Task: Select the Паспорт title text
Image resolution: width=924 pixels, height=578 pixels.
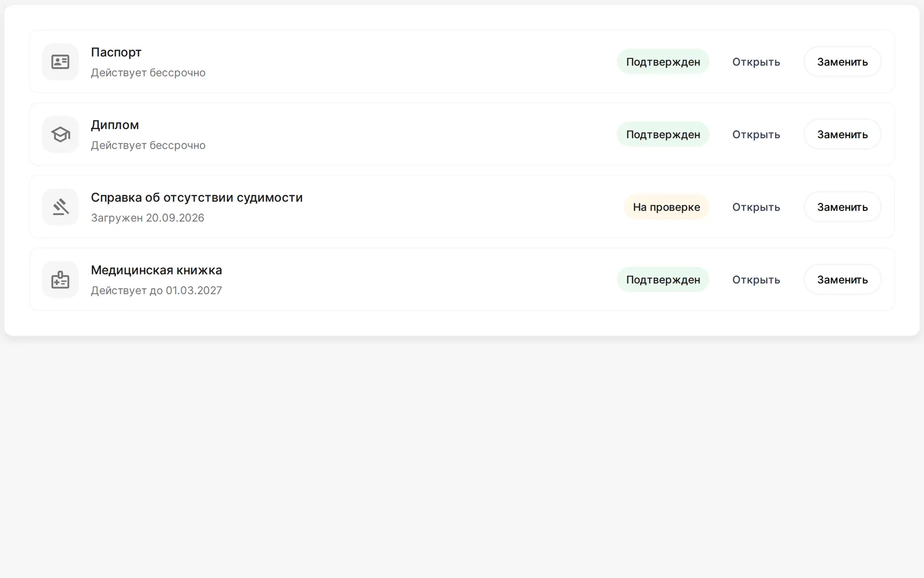Action: coord(116,53)
